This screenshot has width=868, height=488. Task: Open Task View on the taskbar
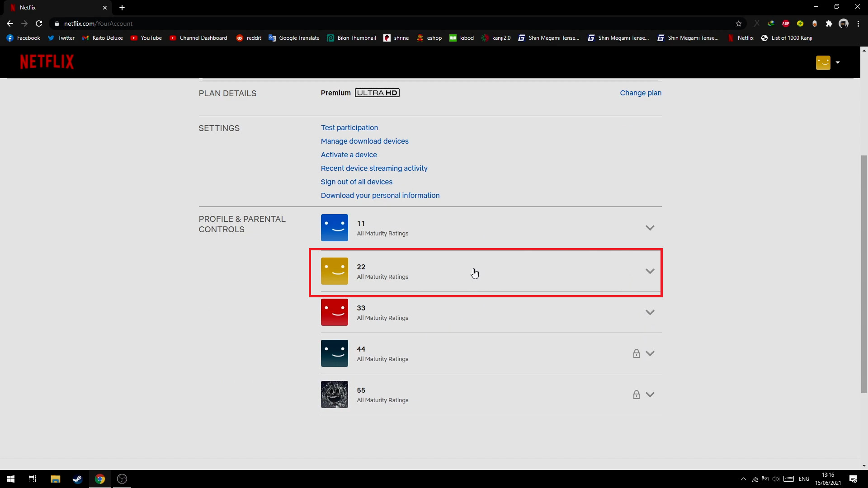point(33,479)
